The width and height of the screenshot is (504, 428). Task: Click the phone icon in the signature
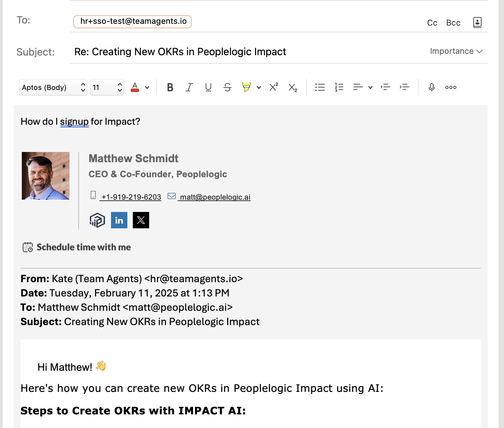(93, 195)
